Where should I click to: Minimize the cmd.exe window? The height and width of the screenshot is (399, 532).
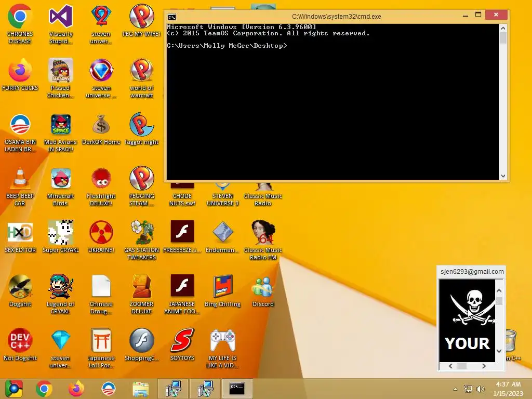(465, 15)
